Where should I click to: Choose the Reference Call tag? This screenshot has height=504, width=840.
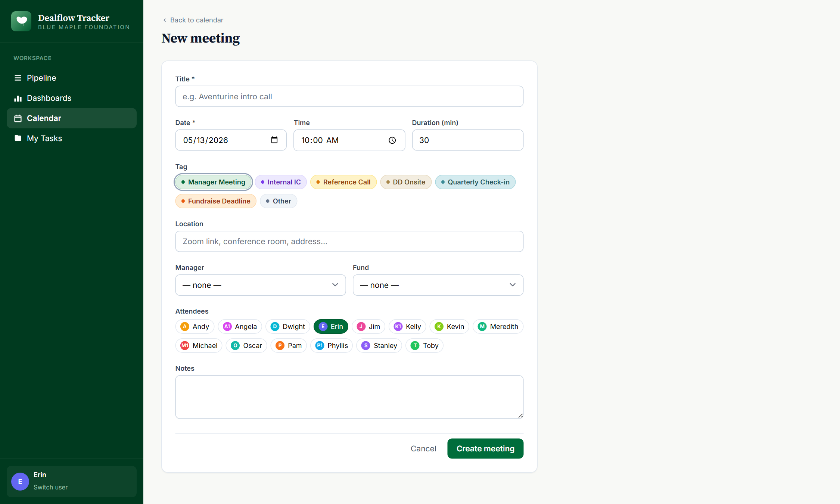343,182
